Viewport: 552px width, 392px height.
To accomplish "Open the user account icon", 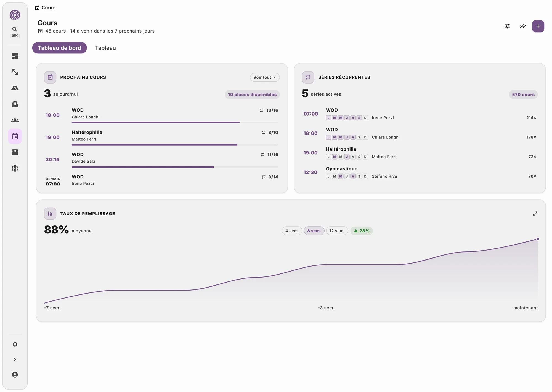I will [15, 375].
